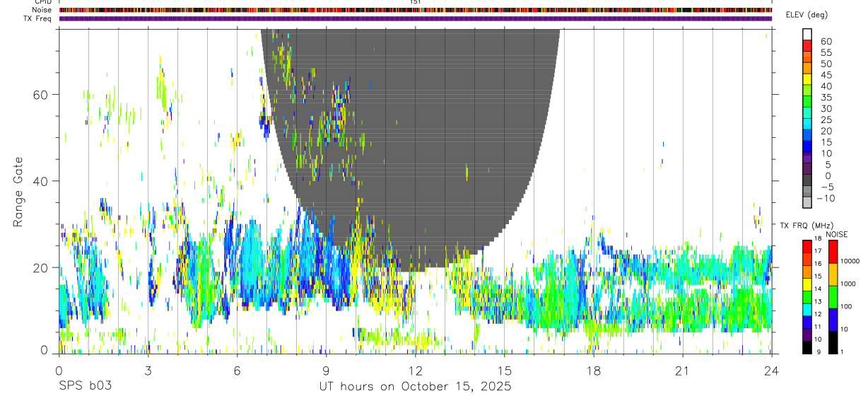Click the '9' tick on the UT hours axis
868x401 pixels.
click(x=326, y=371)
